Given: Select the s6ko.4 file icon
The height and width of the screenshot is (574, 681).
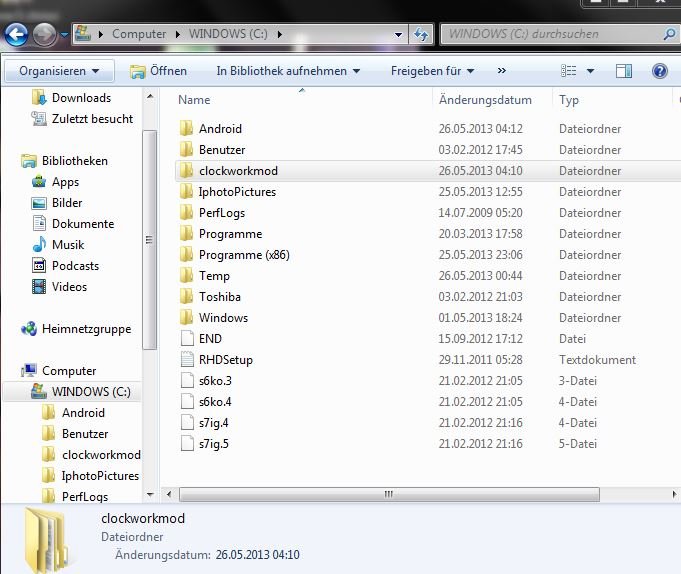Looking at the screenshot, I should (x=187, y=402).
